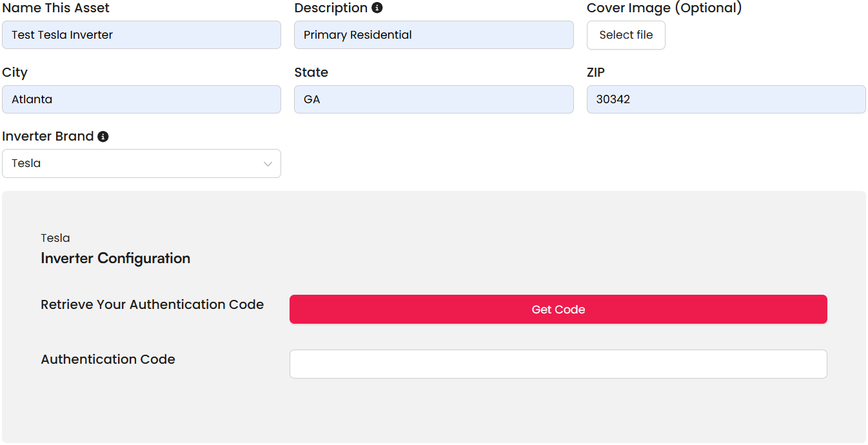Screen dimensions: 868x445
Task: Click the Get Code button
Action: [558, 310]
